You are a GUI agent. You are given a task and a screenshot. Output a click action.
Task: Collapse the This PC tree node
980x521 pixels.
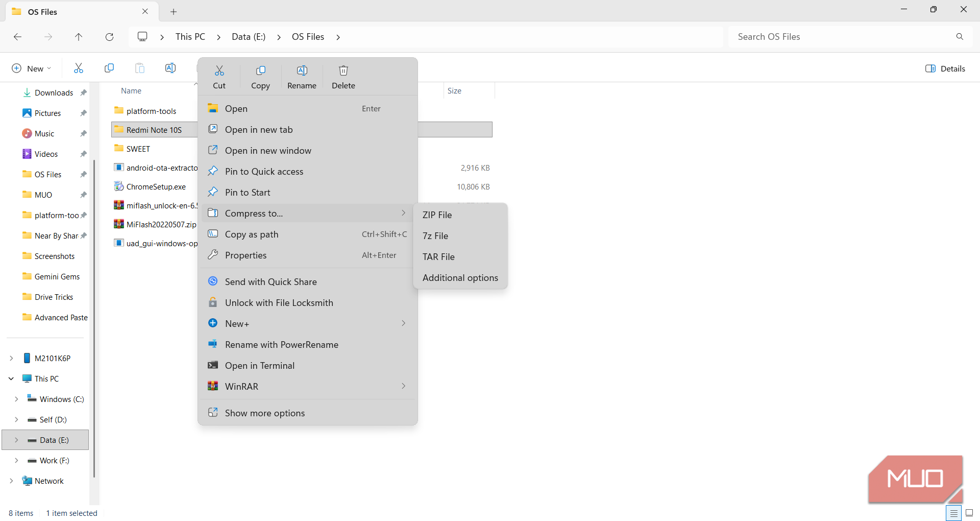click(11, 378)
